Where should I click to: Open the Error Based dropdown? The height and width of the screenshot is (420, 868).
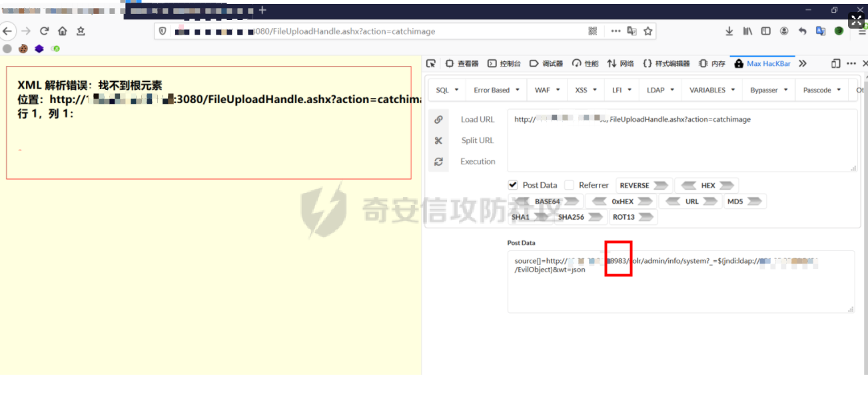(x=496, y=91)
